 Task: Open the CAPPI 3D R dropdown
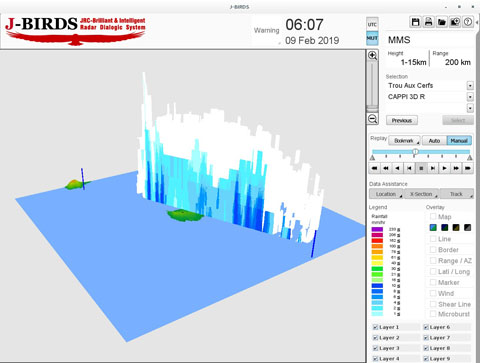point(470,97)
